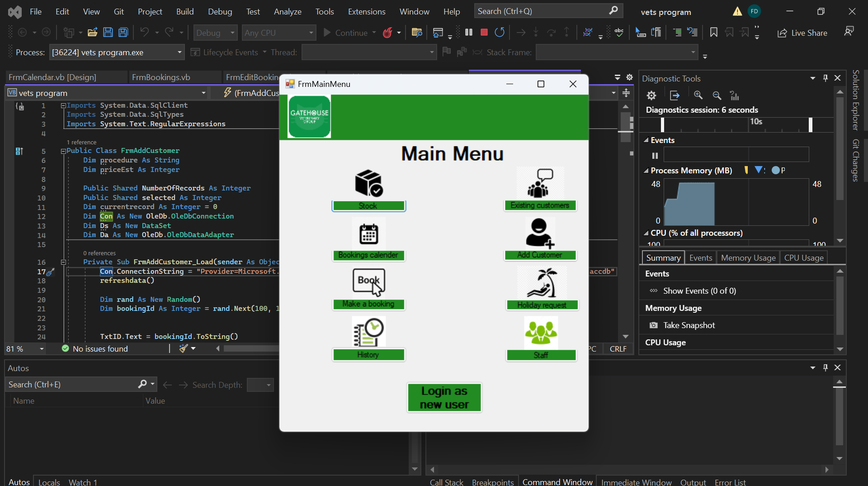Click the Existing customers group icon
Viewport: 868px width, 486px height.
540,183
